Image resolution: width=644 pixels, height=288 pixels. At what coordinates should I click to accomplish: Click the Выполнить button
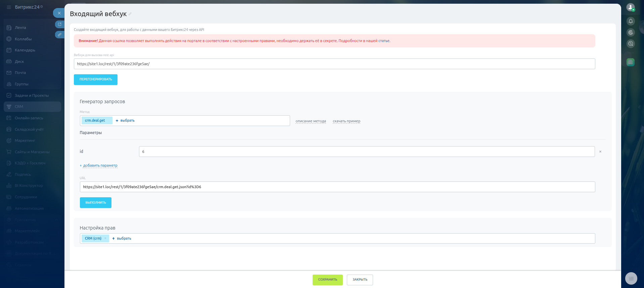pos(95,203)
